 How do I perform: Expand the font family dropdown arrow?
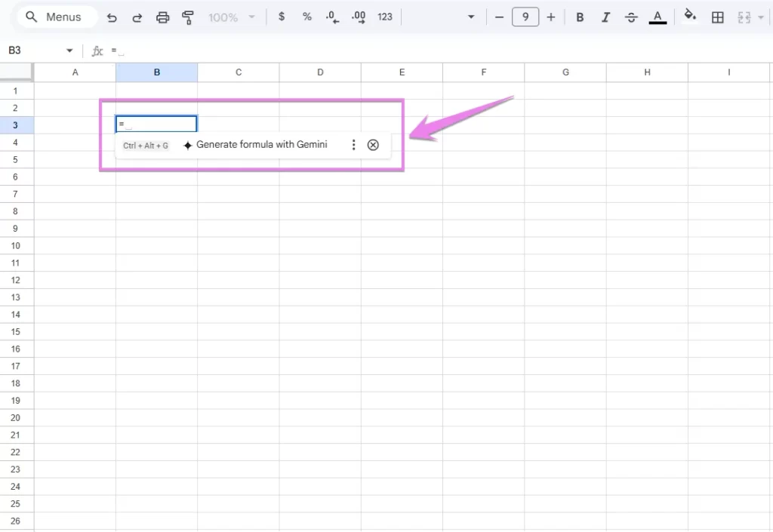pyautogui.click(x=471, y=17)
